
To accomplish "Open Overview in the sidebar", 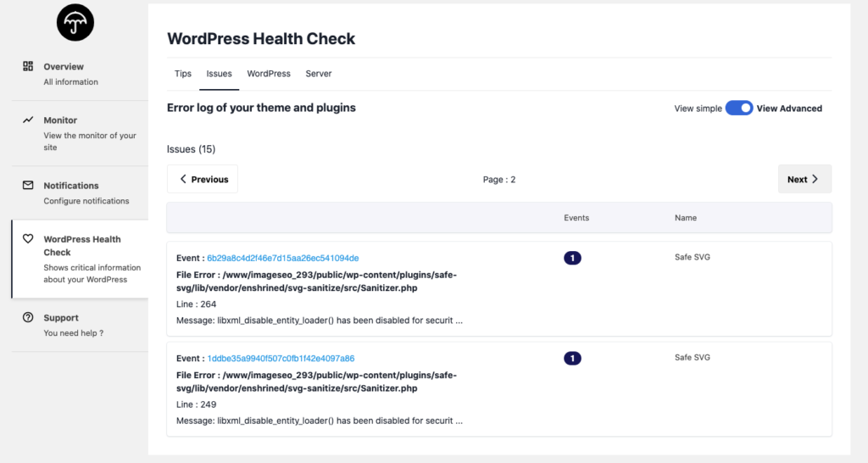I will [80, 74].
